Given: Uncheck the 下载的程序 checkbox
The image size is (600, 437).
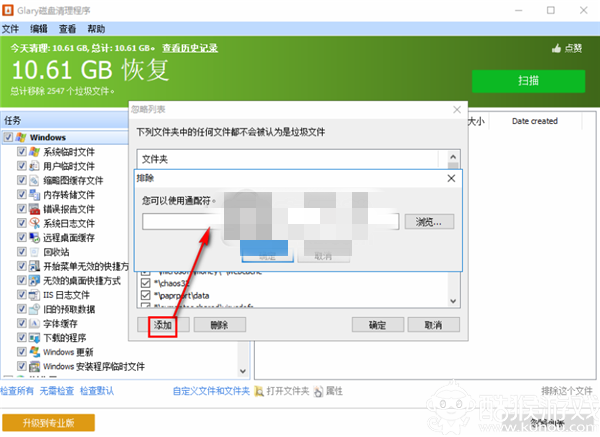Looking at the screenshot, I should click(x=22, y=338).
